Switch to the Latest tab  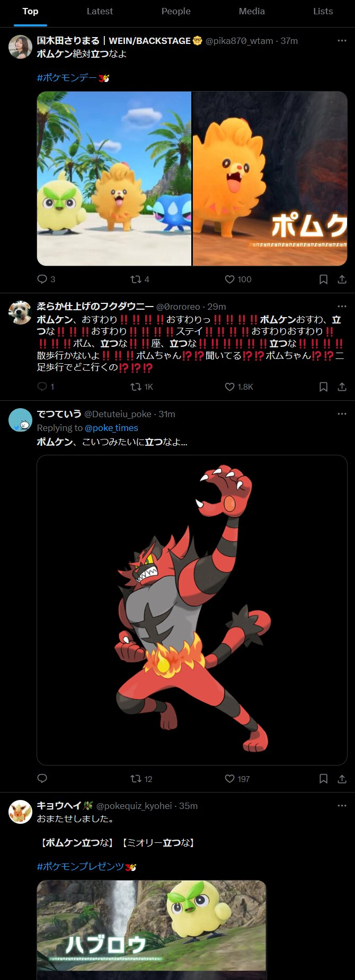click(100, 11)
